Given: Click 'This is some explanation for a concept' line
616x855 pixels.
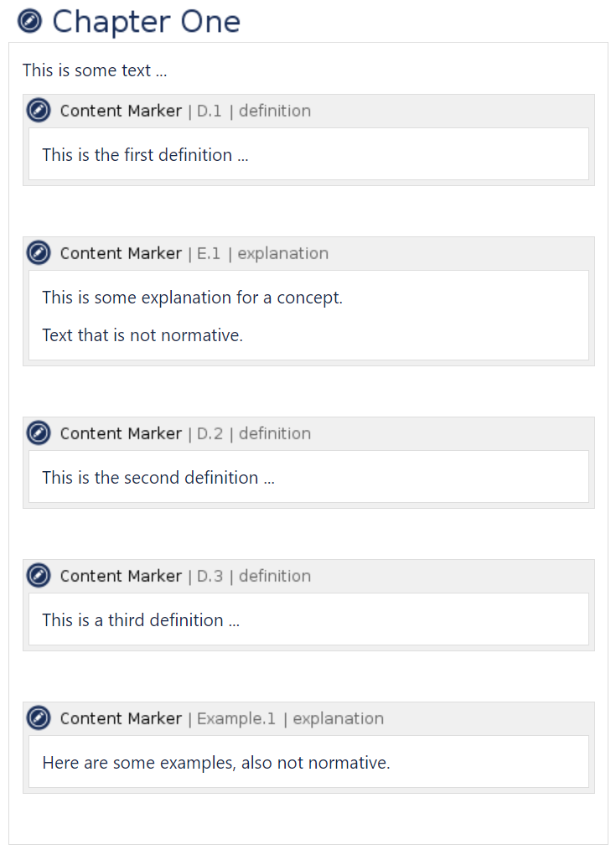Looking at the screenshot, I should pyautogui.click(x=193, y=298).
